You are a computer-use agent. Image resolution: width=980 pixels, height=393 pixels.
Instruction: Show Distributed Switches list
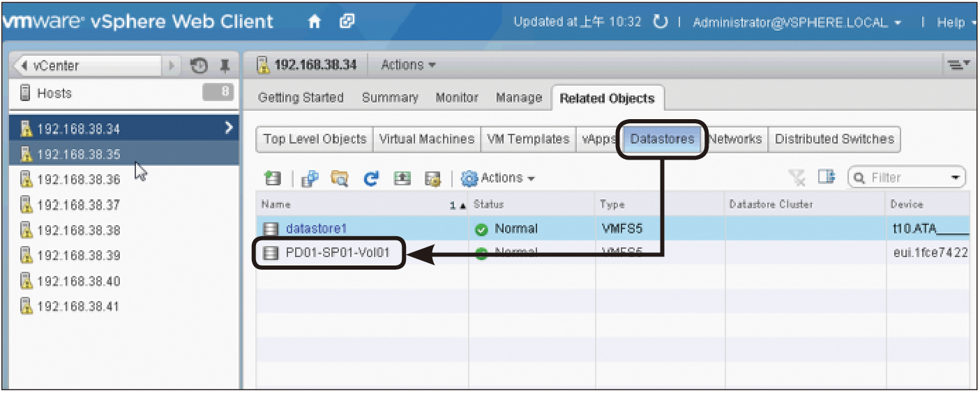[x=834, y=139]
